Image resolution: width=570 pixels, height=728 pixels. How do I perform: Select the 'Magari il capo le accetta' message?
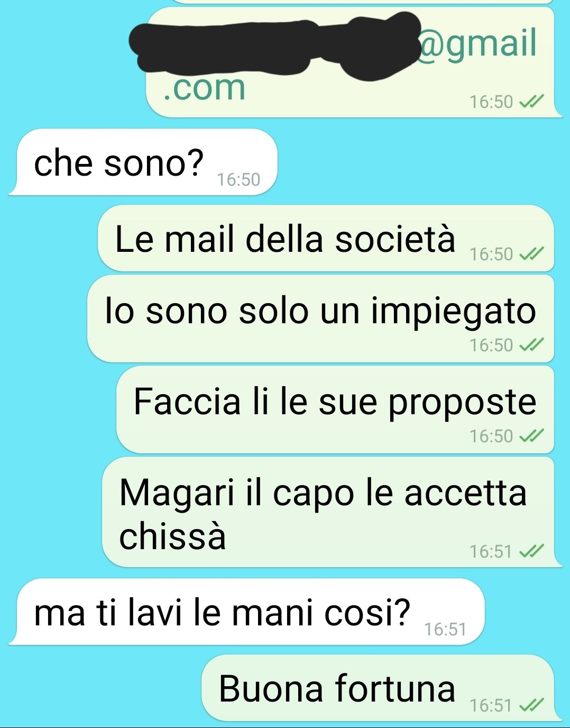click(x=328, y=512)
